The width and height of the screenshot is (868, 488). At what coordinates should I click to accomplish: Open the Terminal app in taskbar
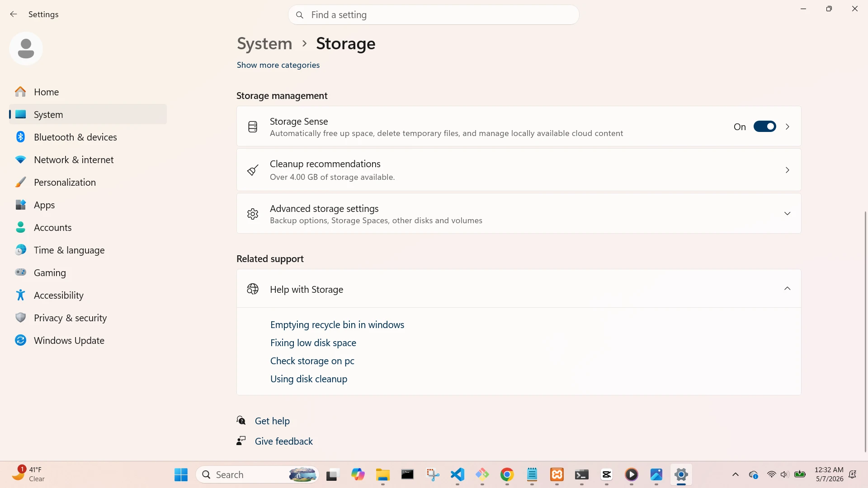pos(582,474)
